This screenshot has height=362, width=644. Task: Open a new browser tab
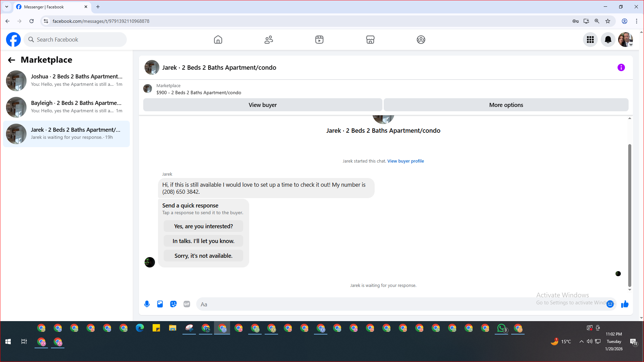pyautogui.click(x=98, y=7)
